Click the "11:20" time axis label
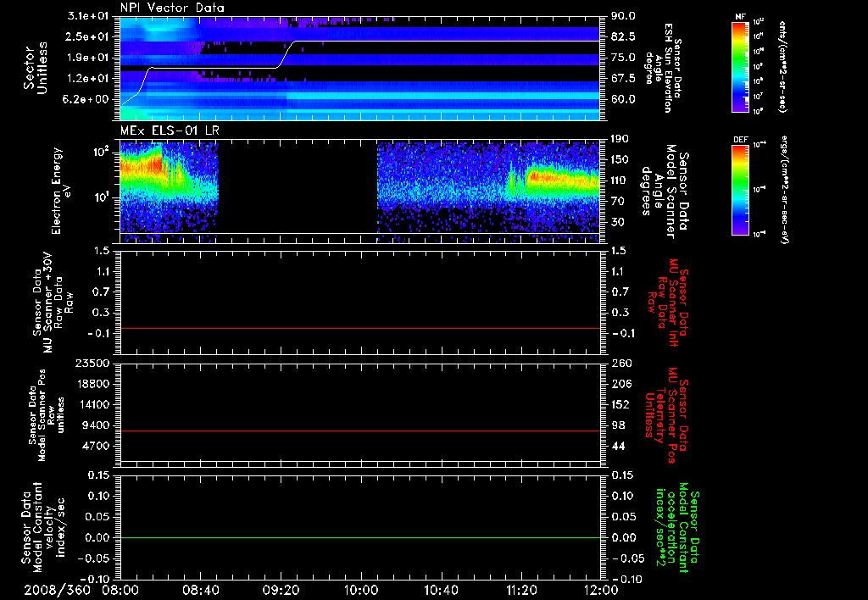868x600 pixels. coord(521,590)
